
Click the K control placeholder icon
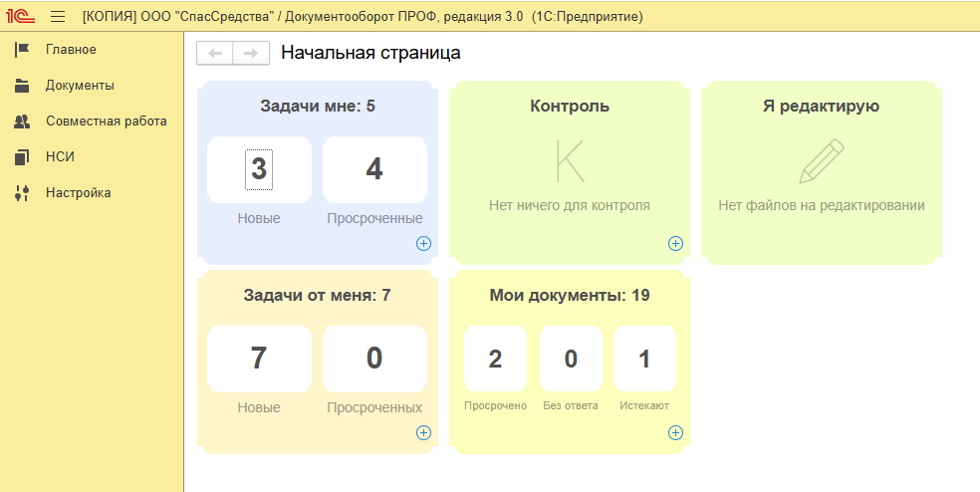click(x=570, y=161)
